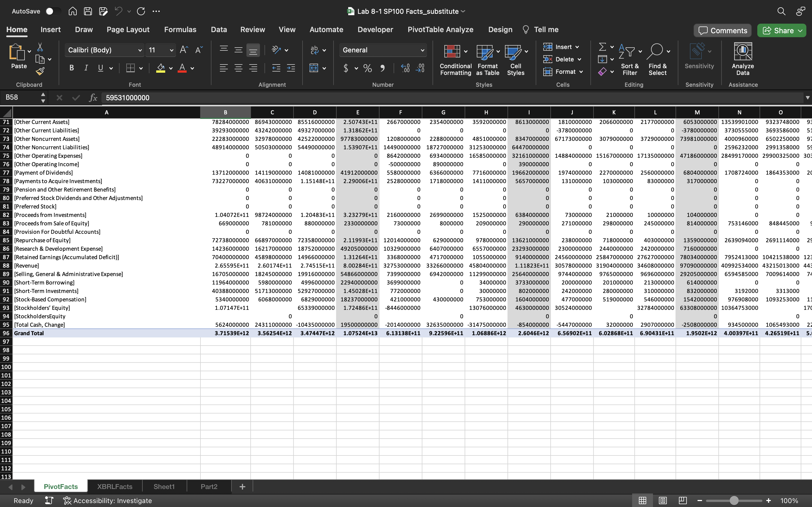Image resolution: width=812 pixels, height=507 pixels.
Task: Click the Center align text icon
Action: [x=238, y=68]
